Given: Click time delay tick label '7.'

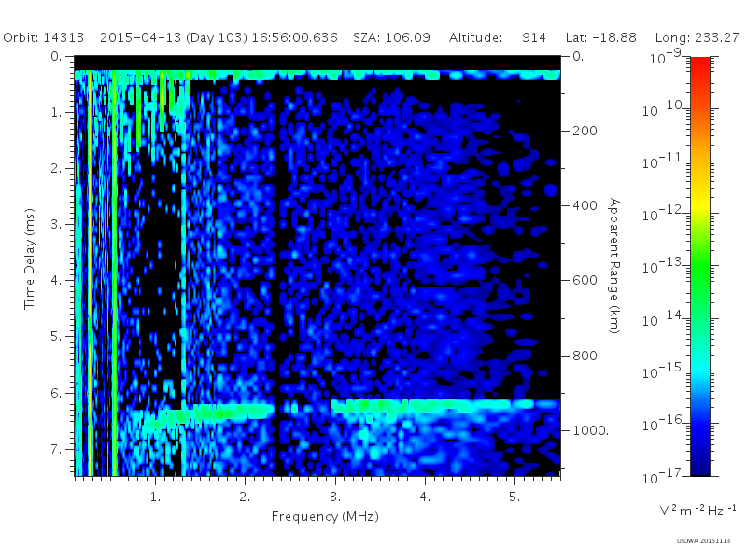Looking at the screenshot, I should (x=57, y=450).
